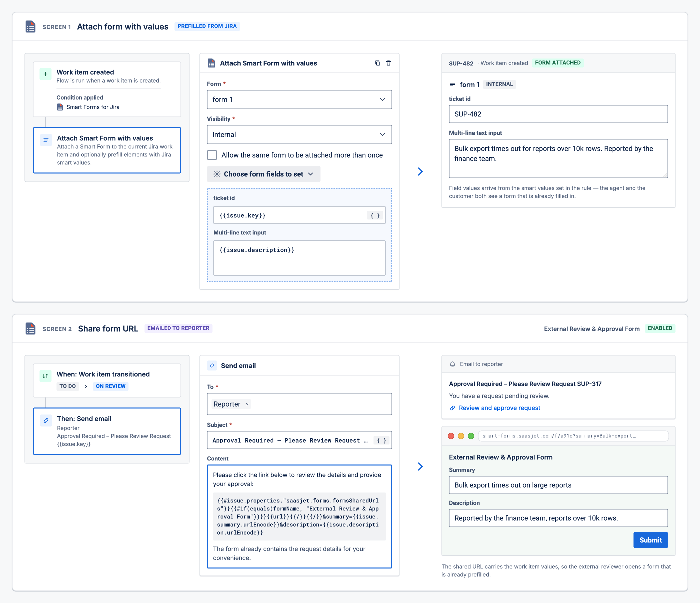The width and height of the screenshot is (700, 603).
Task: Select the Attach Smart Form with values step
Action: click(x=107, y=150)
